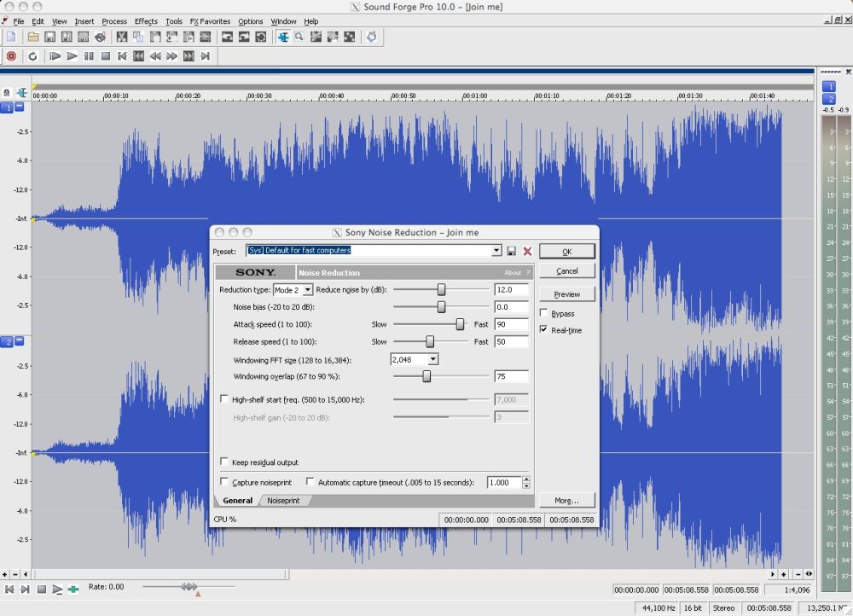The height and width of the screenshot is (616, 853).
Task: Click the Record button in transport toolbar
Action: point(11,56)
